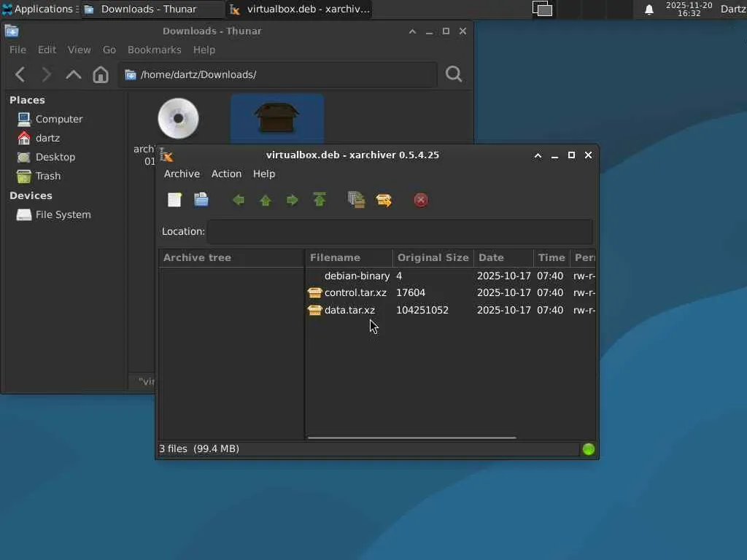Click Thunar's Home folder icon
Screen dimensions: 747x560
[x=101, y=74]
